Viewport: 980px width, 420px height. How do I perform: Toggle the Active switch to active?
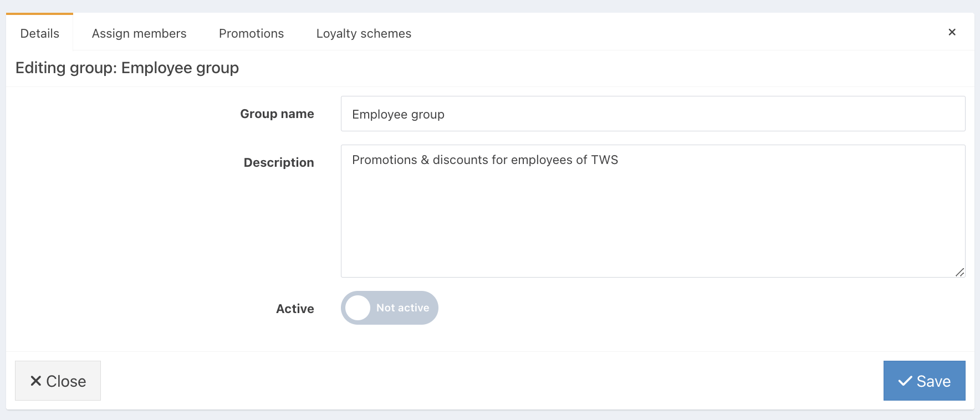click(x=389, y=308)
